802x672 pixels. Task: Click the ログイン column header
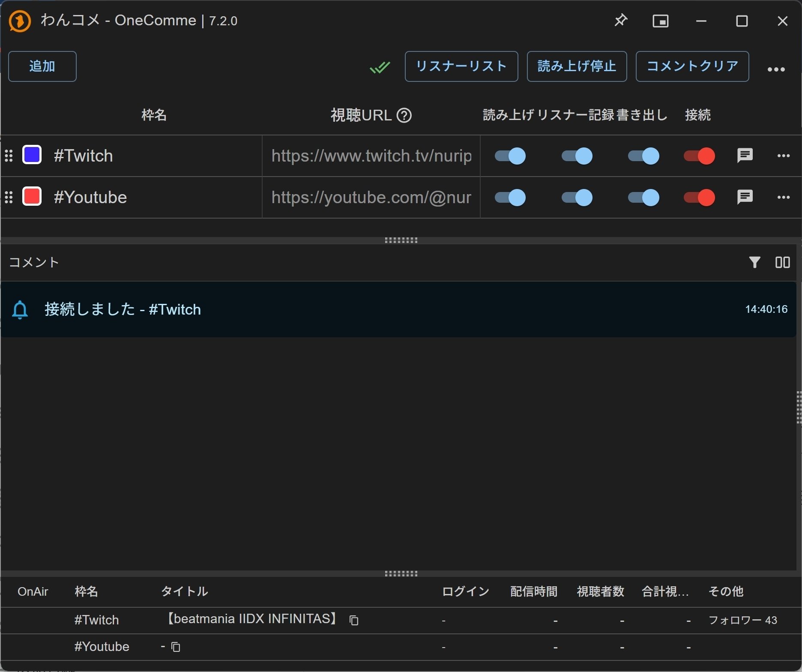[465, 592]
